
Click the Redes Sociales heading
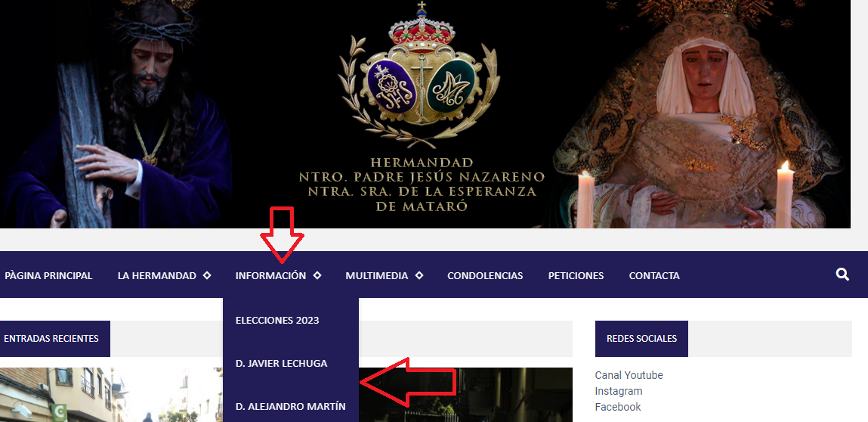[x=641, y=338]
